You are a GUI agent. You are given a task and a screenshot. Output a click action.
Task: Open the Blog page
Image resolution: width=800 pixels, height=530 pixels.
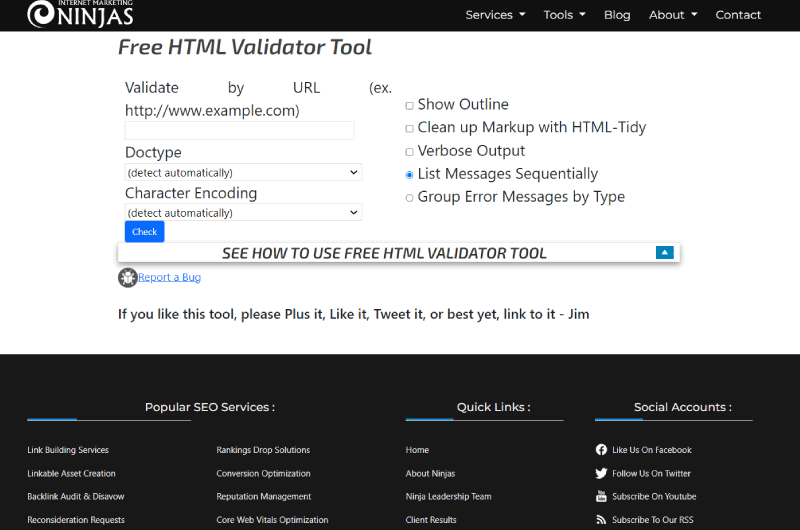(617, 15)
